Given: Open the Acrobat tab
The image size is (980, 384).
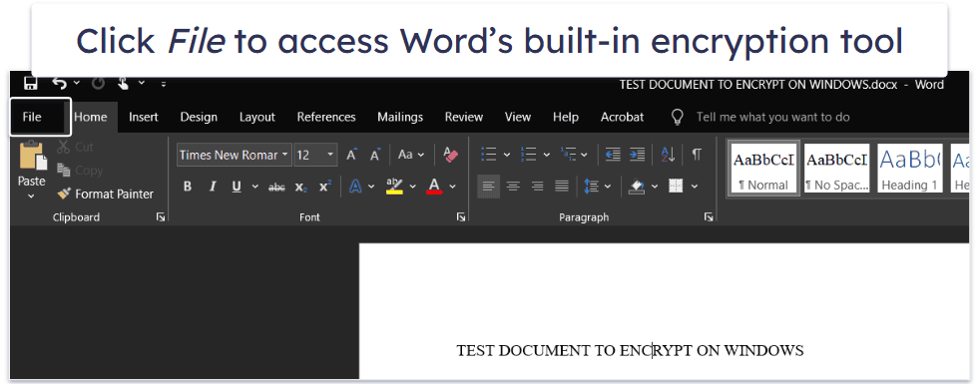Looking at the screenshot, I should tap(622, 117).
